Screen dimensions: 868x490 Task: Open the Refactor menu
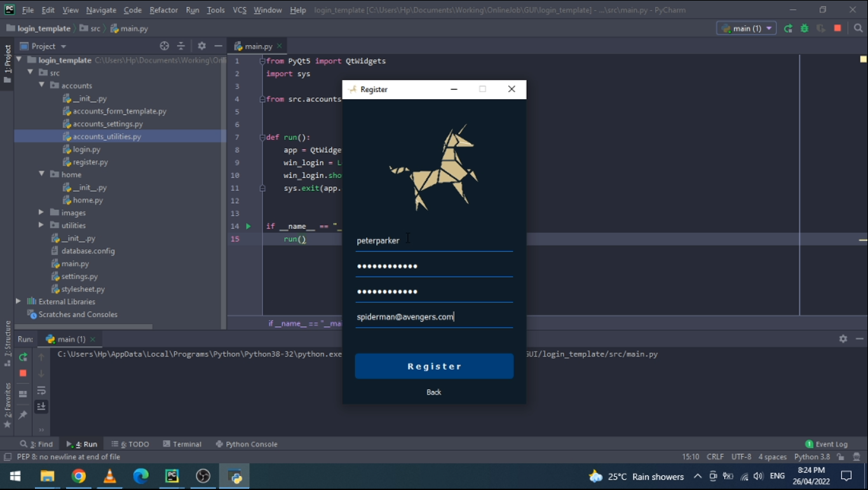coord(163,10)
